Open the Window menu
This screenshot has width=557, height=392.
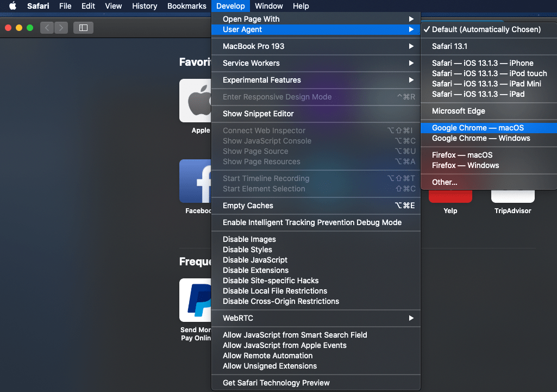pos(269,6)
